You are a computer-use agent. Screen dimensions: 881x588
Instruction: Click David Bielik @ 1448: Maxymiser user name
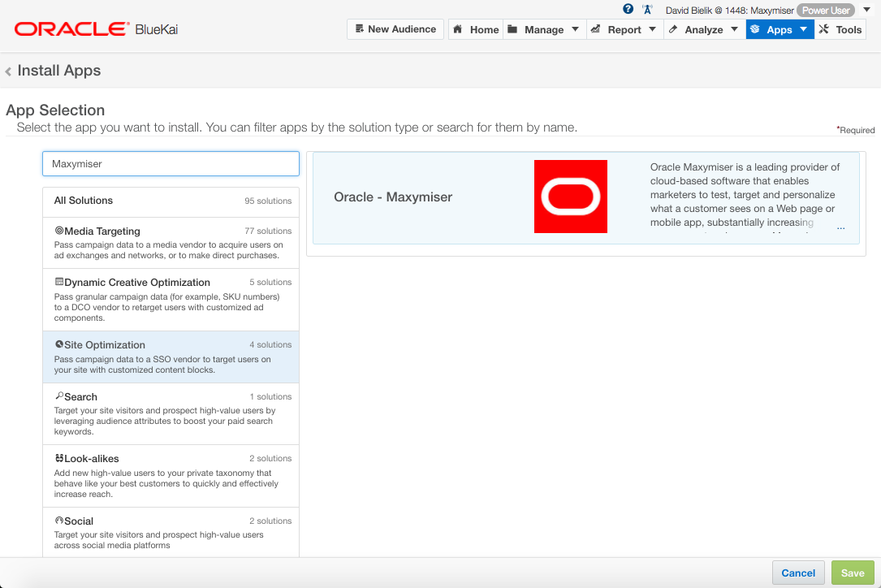click(729, 10)
